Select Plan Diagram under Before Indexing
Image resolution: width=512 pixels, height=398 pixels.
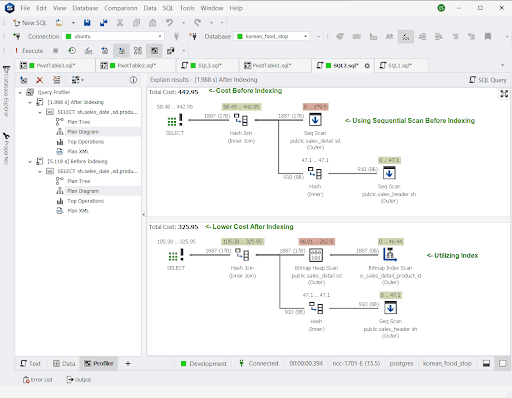83,191
